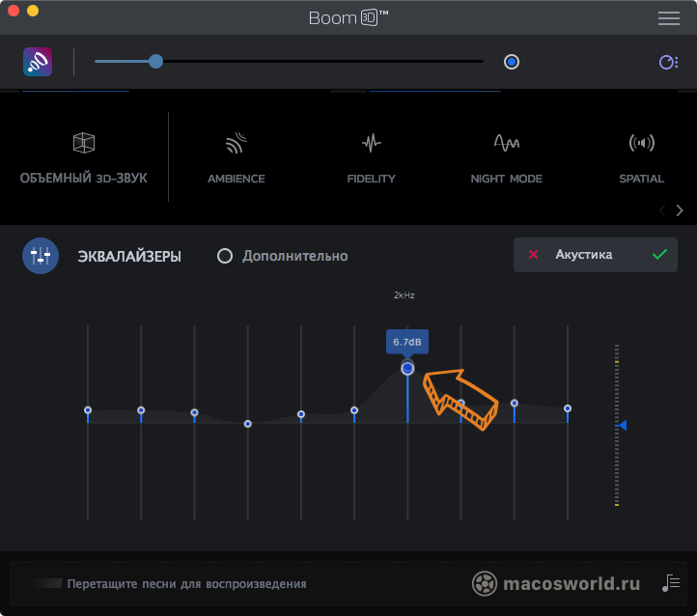Open the playlist music note icon
697x616 pixels.
pyautogui.click(x=671, y=582)
